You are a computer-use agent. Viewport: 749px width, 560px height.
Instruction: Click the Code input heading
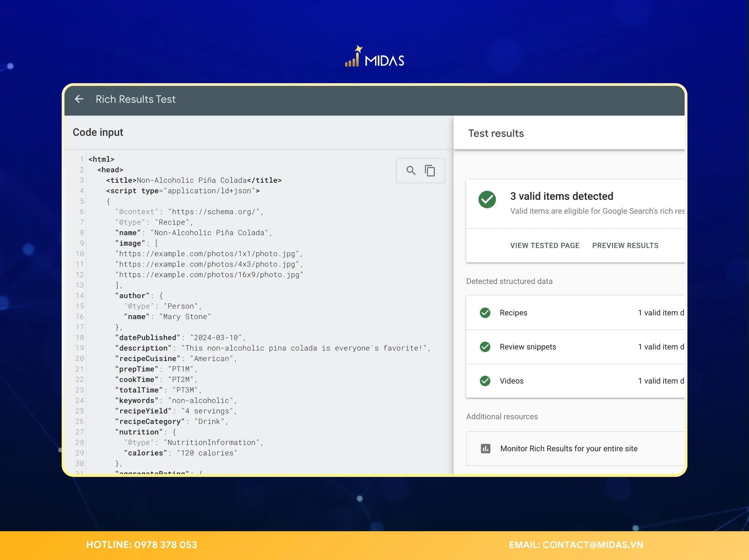click(x=98, y=132)
